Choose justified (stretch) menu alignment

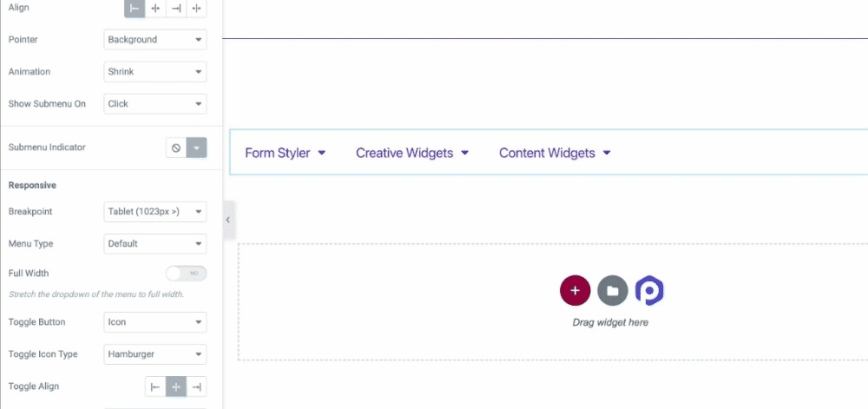(x=197, y=8)
